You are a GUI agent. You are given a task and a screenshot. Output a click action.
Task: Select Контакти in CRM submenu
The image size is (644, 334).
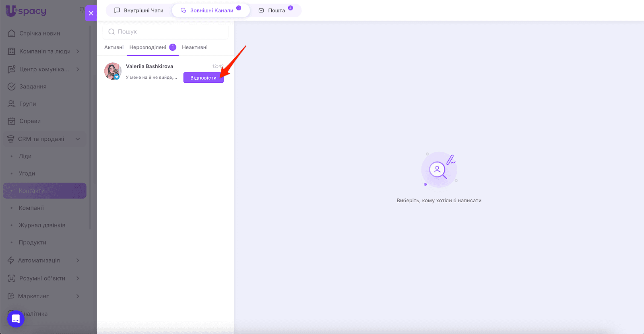(x=44, y=191)
